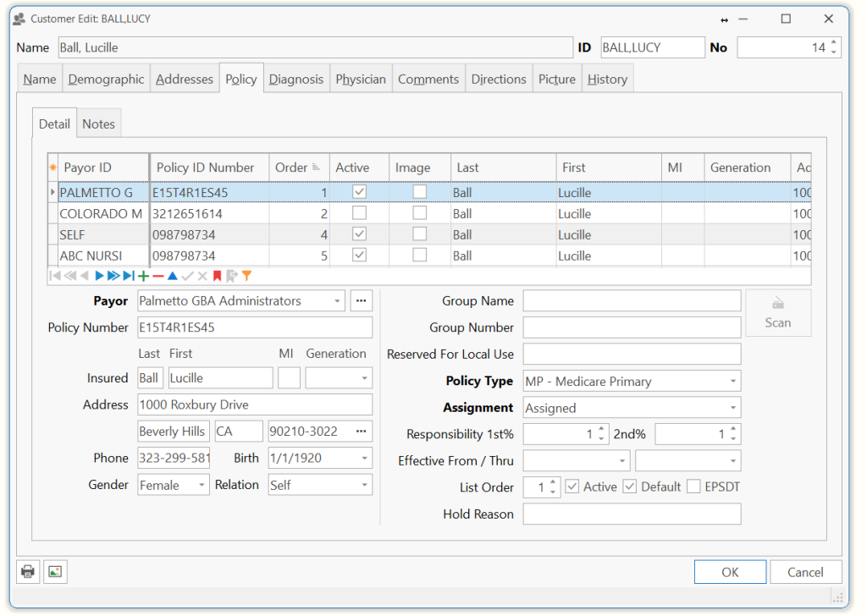Click the print icon at bottom left
867x616 pixels.
pyautogui.click(x=28, y=572)
